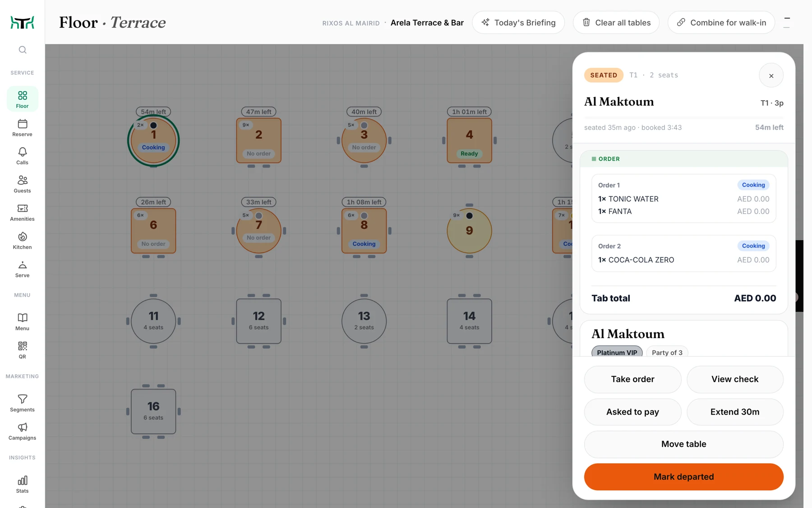Viewport: 812px width, 508px height.
Task: Open the search icon in sidebar
Action: tap(22, 50)
